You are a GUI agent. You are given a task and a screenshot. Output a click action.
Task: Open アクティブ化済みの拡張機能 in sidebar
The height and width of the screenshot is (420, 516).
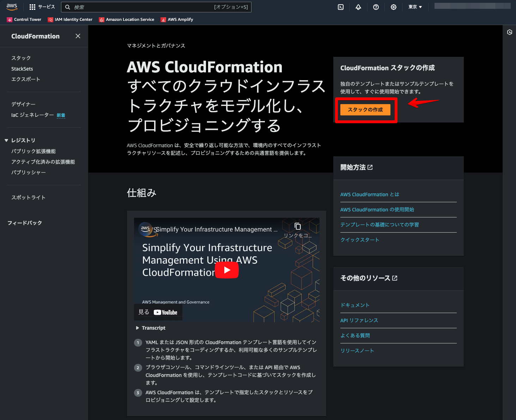coord(43,162)
